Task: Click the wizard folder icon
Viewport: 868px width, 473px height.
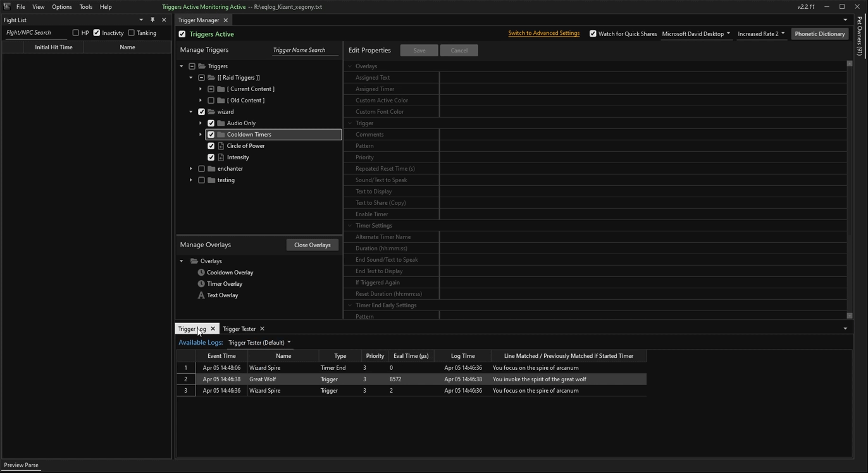Action: pyautogui.click(x=211, y=111)
